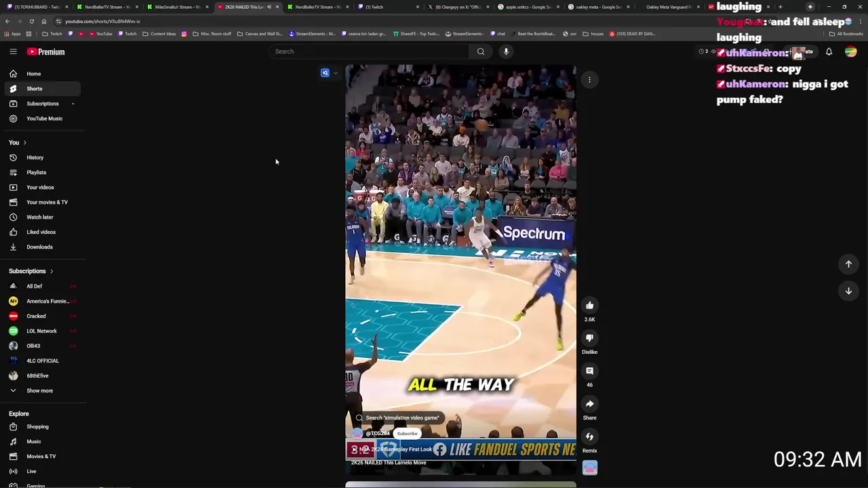
Task: Click the browser address bar URL
Action: [x=102, y=21]
